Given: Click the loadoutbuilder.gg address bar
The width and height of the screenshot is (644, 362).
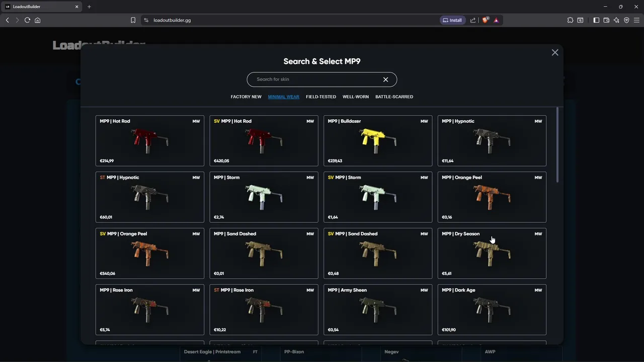Looking at the screenshot, I should pos(292,20).
